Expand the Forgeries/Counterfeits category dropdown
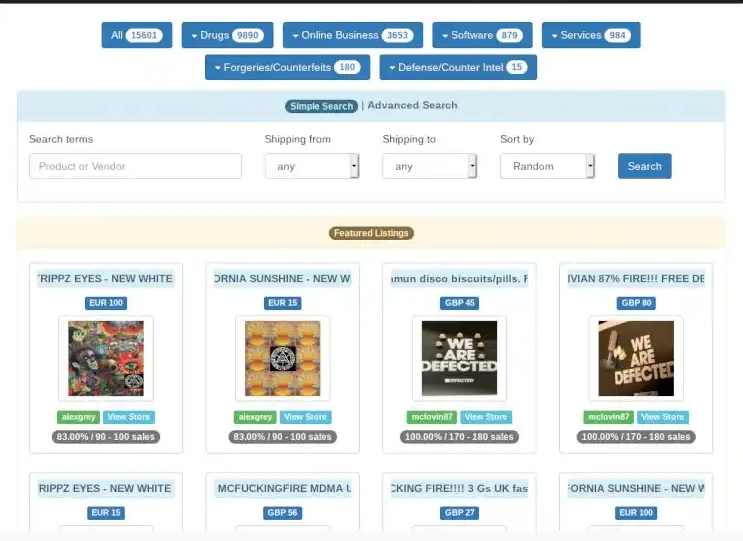 pyautogui.click(x=287, y=67)
